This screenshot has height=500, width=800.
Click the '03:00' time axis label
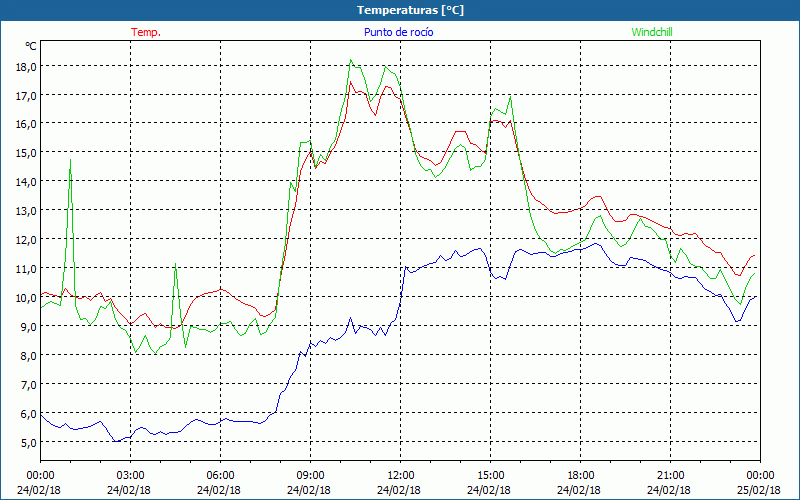pos(130,475)
